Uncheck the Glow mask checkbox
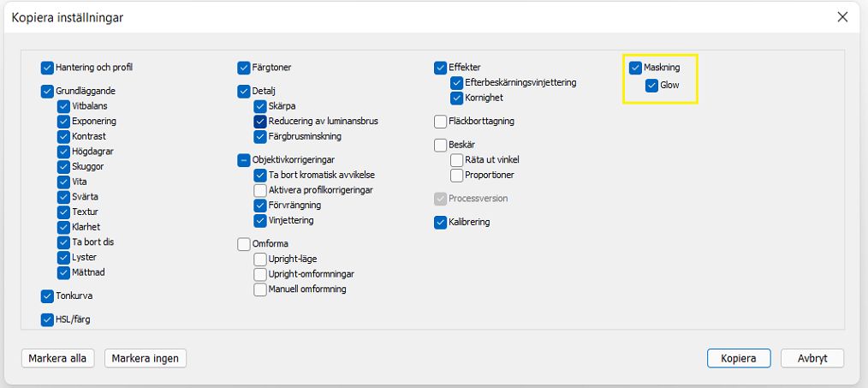 pyautogui.click(x=652, y=86)
